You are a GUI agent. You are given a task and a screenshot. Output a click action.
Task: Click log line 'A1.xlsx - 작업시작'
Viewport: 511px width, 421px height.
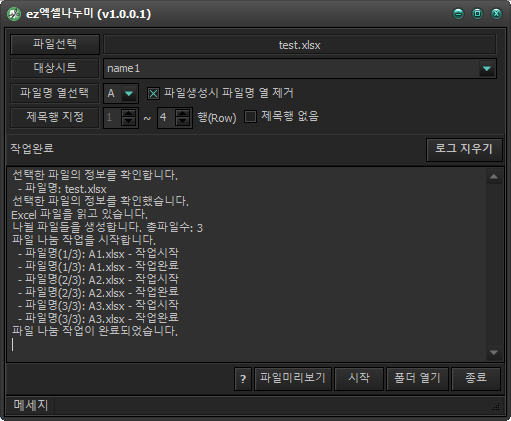point(133,254)
